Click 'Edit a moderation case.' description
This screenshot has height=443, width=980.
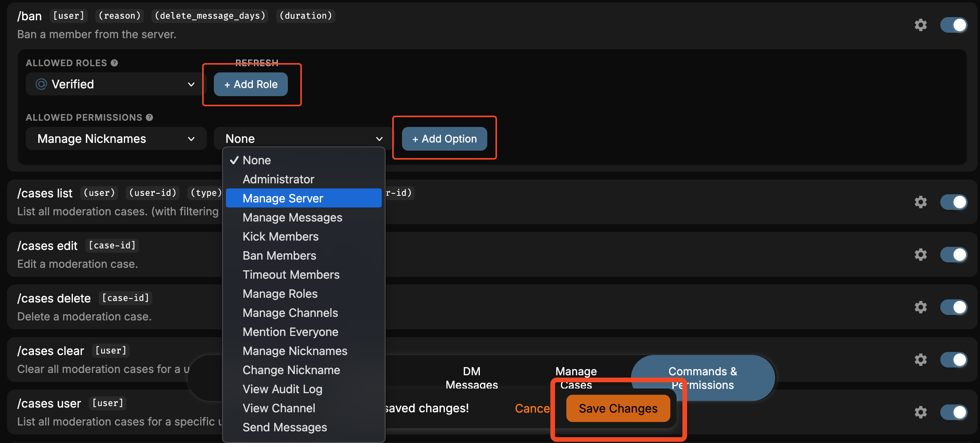click(x=78, y=264)
